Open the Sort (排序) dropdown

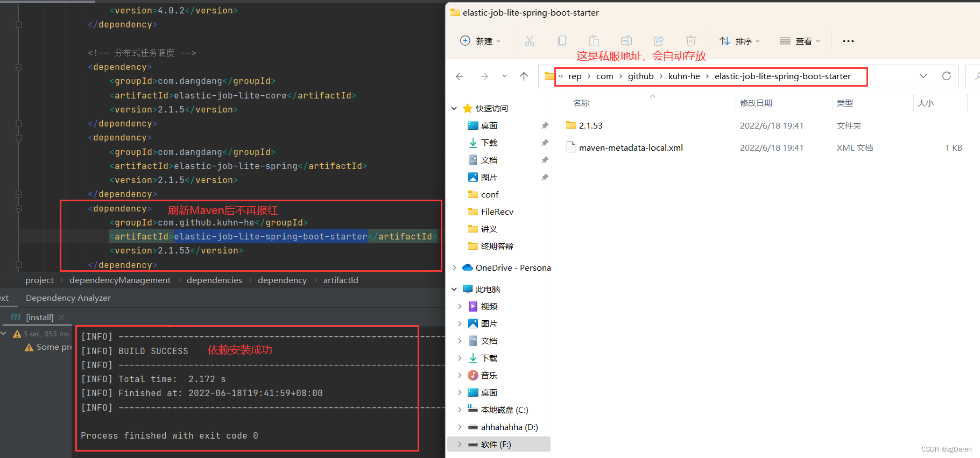coord(740,41)
